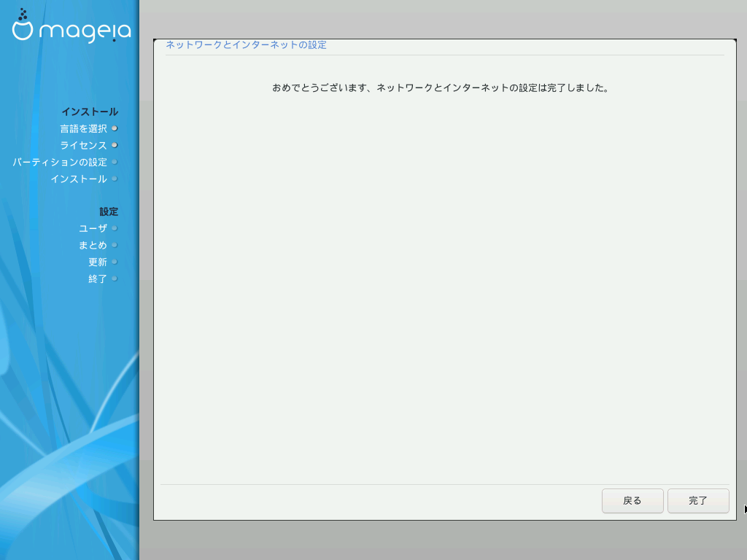Click the step bullet beside 終了
Screen dimensions: 747x560
pos(115,278)
